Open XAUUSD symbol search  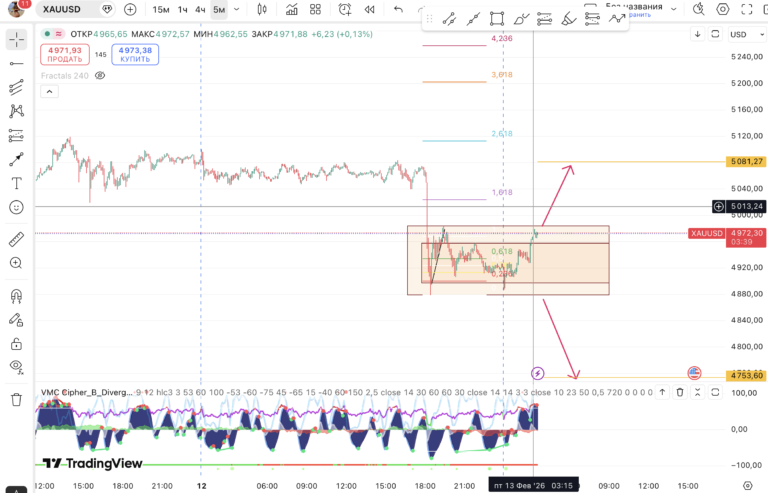76,9
